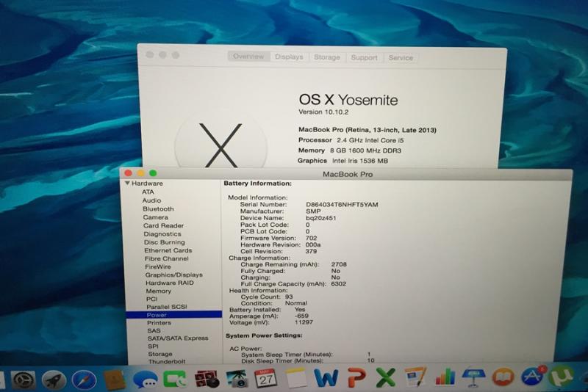Screen dimensions: 588x392
Task: Click Version 10.10.2 text
Action: (323, 112)
